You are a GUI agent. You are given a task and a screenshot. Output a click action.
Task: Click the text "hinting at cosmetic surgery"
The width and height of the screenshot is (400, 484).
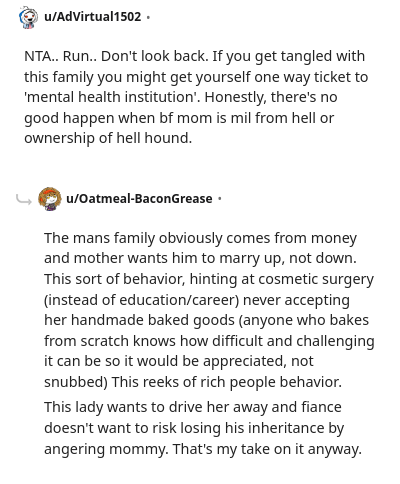pyautogui.click(x=281, y=279)
